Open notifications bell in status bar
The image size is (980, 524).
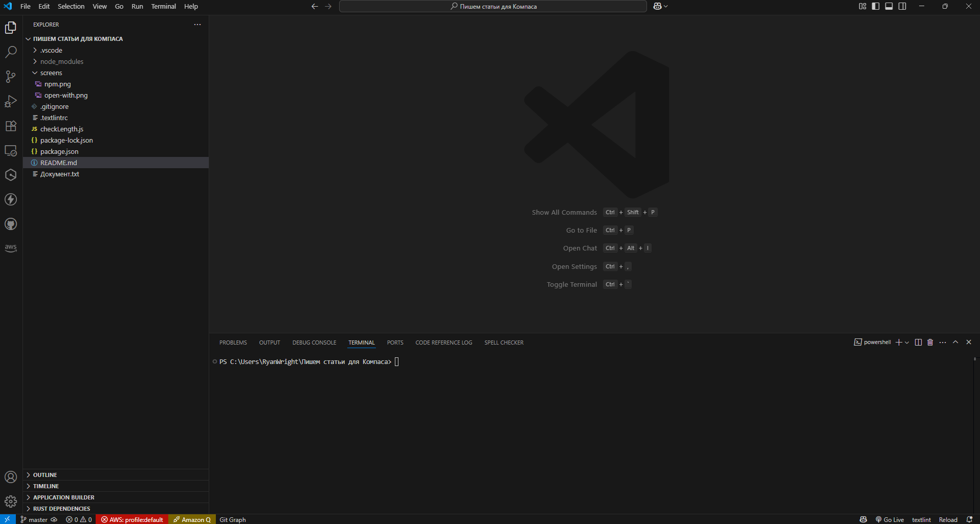pos(969,519)
